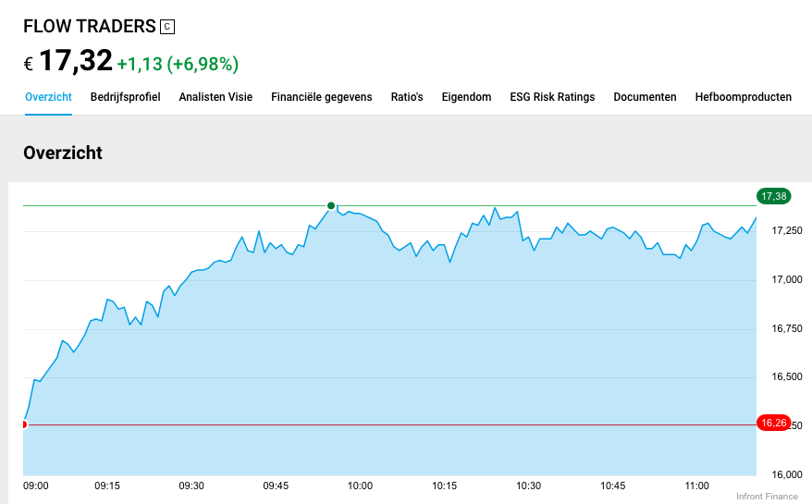Click the 09:00 time axis label

[36, 486]
